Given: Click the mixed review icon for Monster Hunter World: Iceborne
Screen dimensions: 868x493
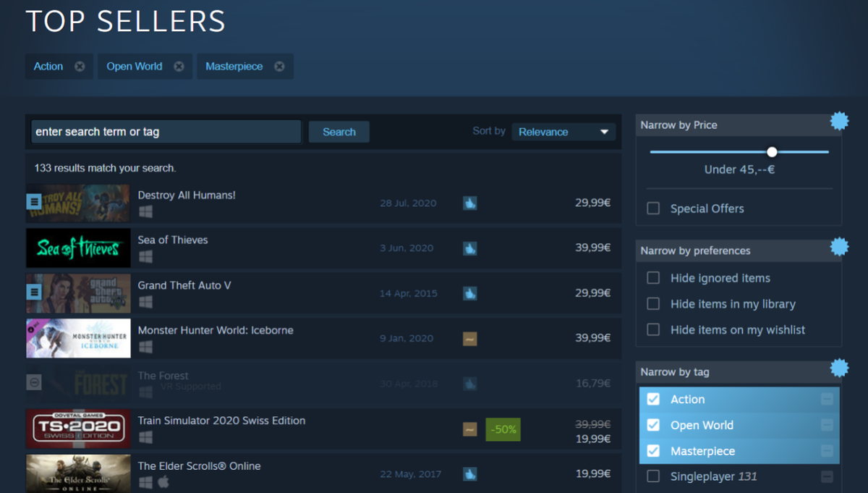Looking at the screenshot, I should point(469,338).
